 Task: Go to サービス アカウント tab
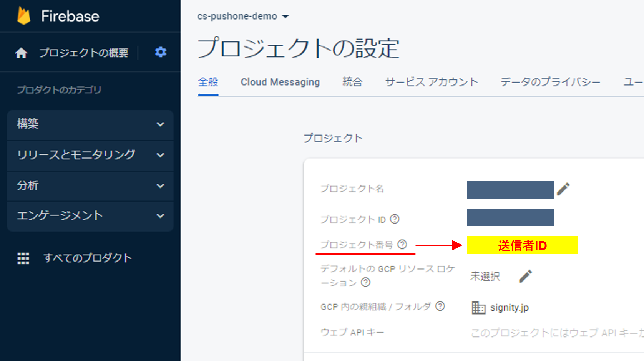432,82
